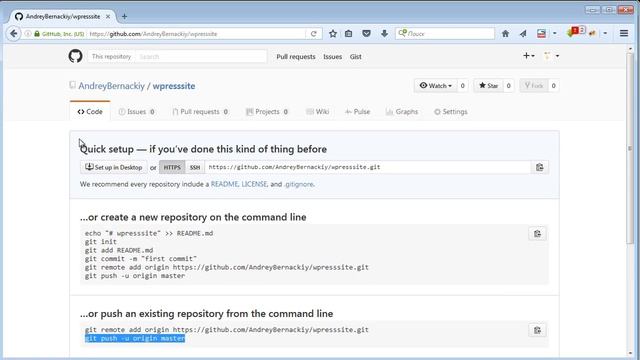Viewport: 640px width, 360px height.
Task: Open the README recommendation link
Action: coord(224,184)
